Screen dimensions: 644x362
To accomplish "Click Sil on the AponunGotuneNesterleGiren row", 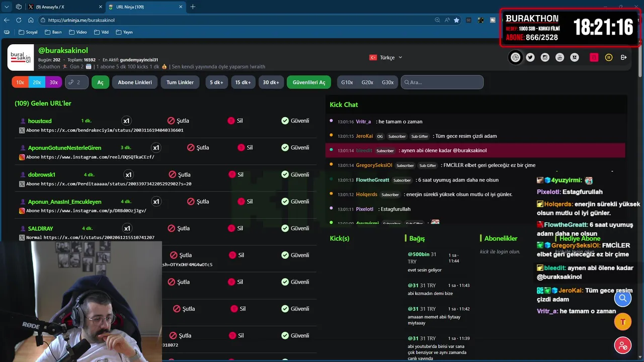I will (245, 147).
